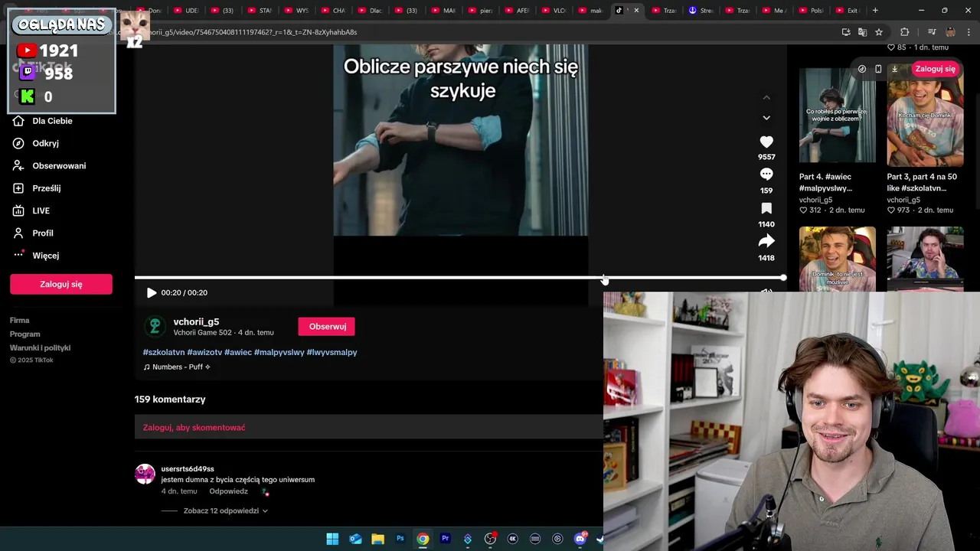Open the Numbers - Puff sound link
The height and width of the screenshot is (551, 980).
177,367
